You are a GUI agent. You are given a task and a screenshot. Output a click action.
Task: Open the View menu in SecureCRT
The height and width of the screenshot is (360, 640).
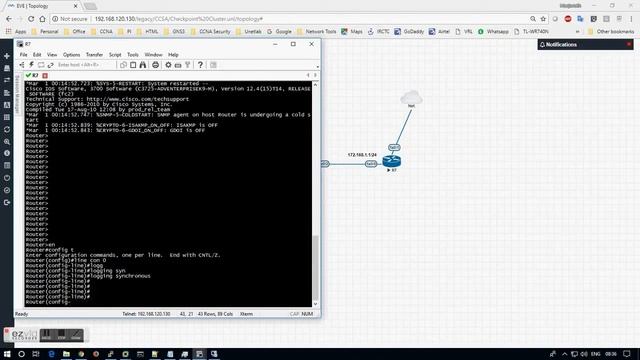click(52, 55)
